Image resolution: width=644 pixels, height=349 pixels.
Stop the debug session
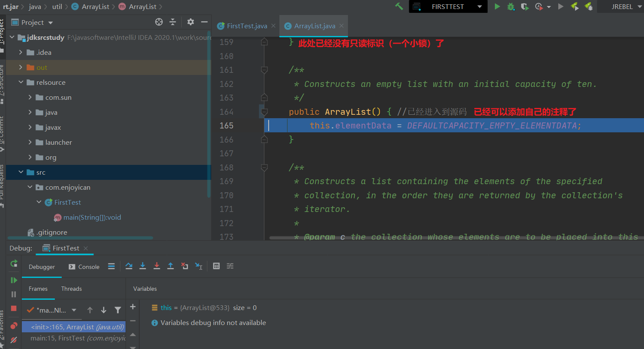(14, 308)
